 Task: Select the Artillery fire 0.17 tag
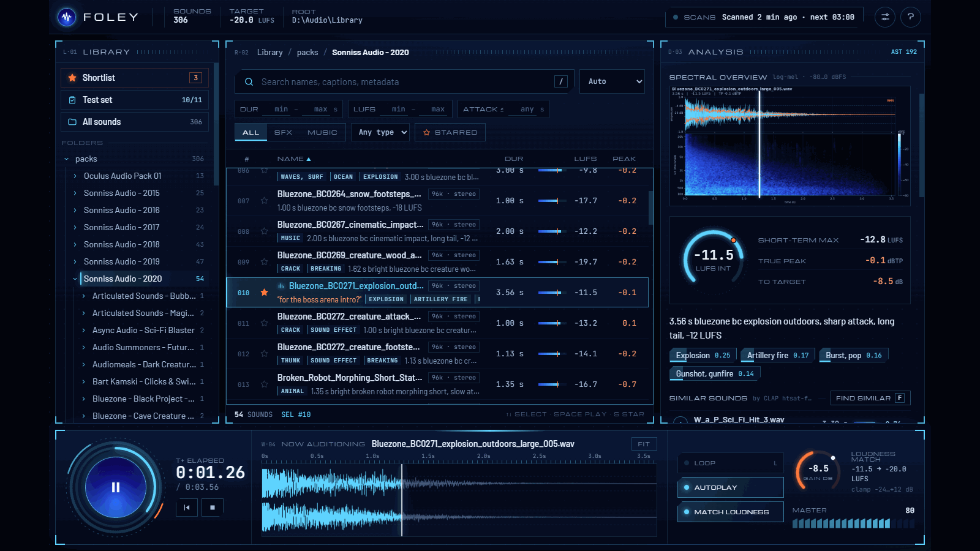point(778,355)
